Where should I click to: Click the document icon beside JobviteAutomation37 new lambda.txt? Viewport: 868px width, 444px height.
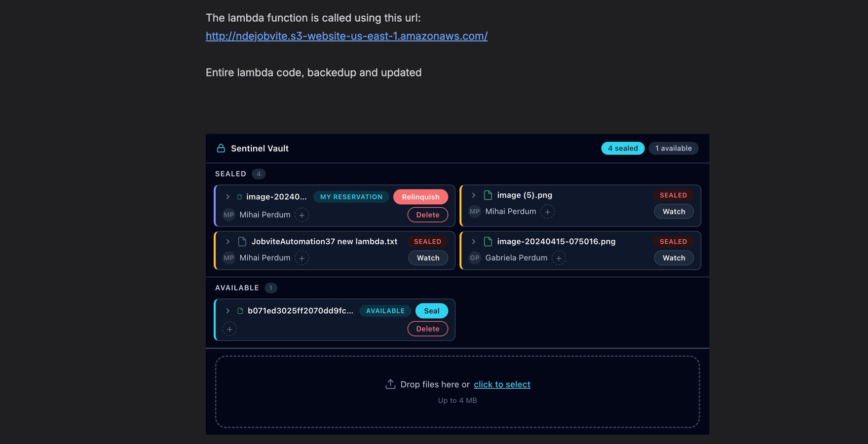pyautogui.click(x=241, y=241)
